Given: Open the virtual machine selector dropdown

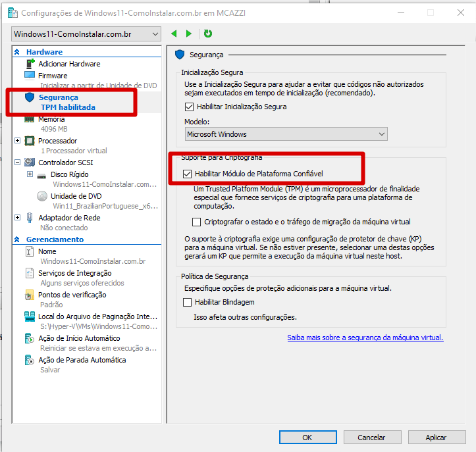Looking at the screenshot, I should pyautogui.click(x=86, y=34).
